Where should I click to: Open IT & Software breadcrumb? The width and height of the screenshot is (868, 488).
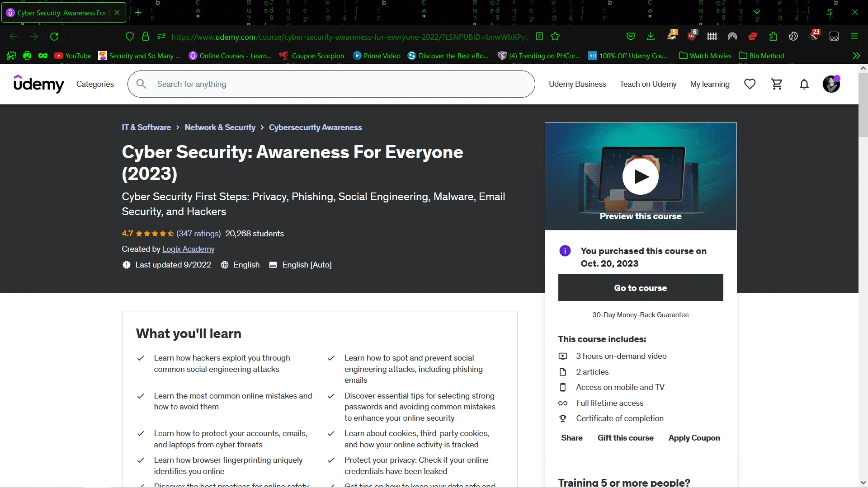point(146,127)
